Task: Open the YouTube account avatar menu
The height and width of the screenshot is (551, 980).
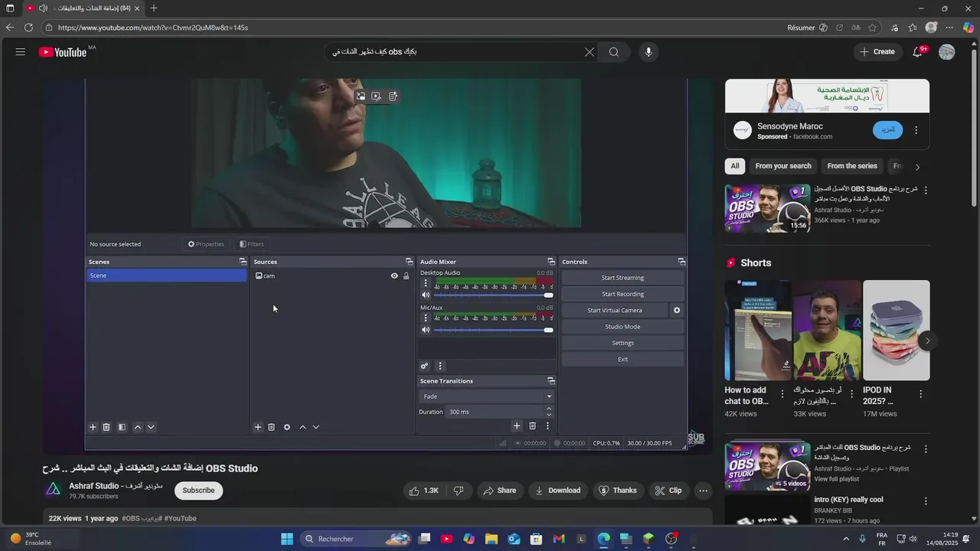Action: coord(947,52)
